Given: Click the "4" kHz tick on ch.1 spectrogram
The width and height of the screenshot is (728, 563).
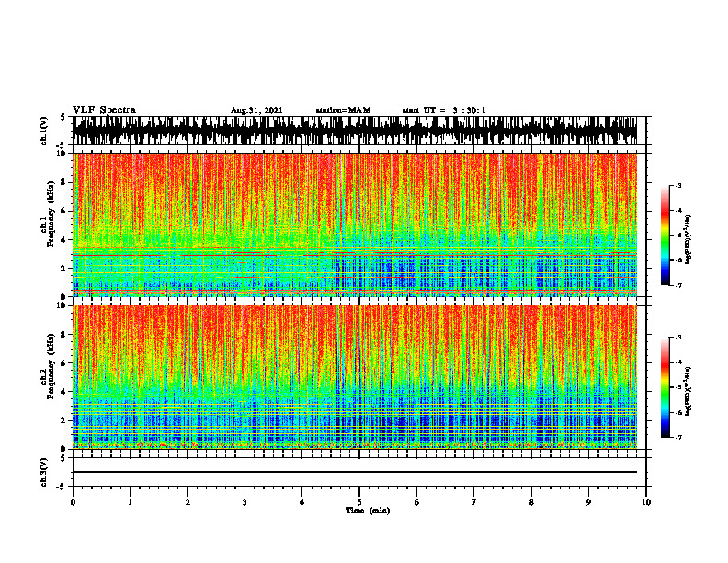Looking at the screenshot, I should [63, 240].
